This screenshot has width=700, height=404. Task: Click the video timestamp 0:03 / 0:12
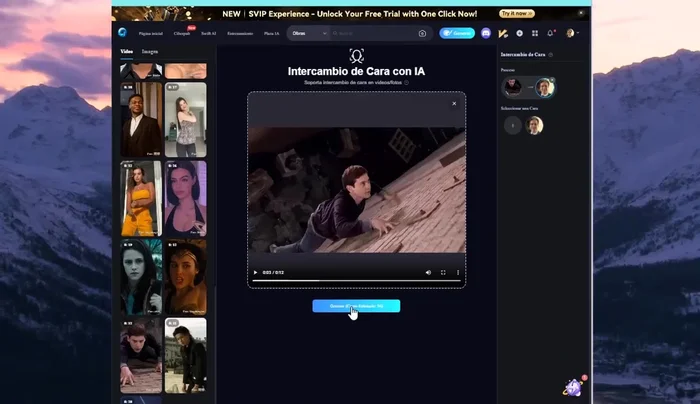pos(273,272)
